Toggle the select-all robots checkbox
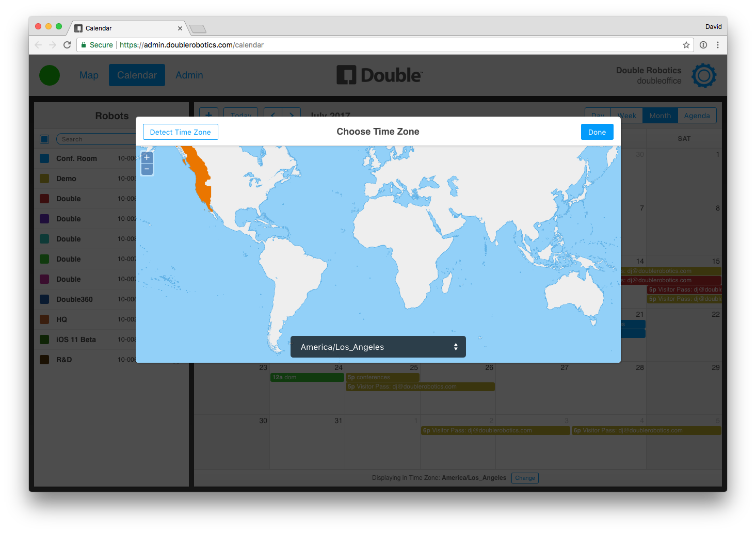The height and width of the screenshot is (533, 756). (44, 139)
